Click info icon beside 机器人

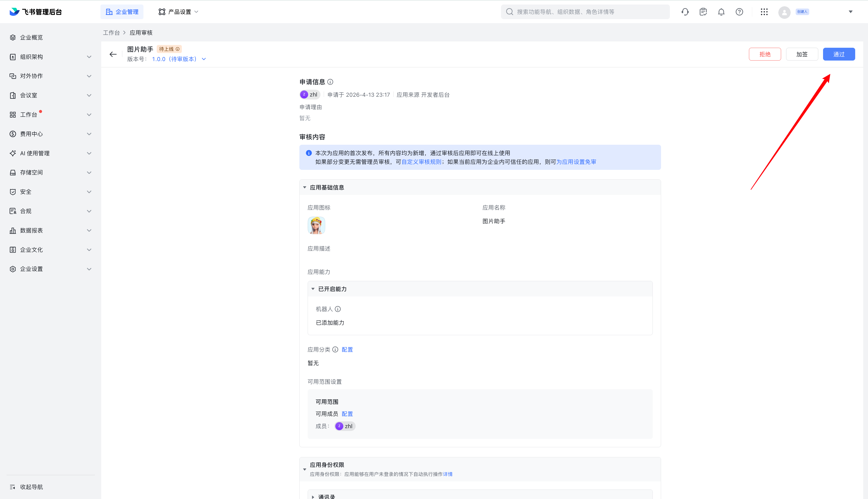pyautogui.click(x=338, y=309)
